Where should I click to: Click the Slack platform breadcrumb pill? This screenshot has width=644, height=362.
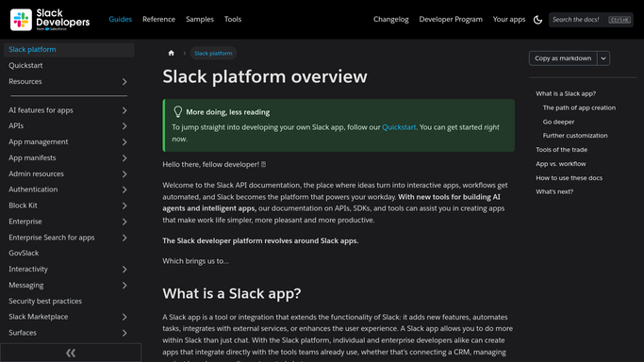click(213, 53)
